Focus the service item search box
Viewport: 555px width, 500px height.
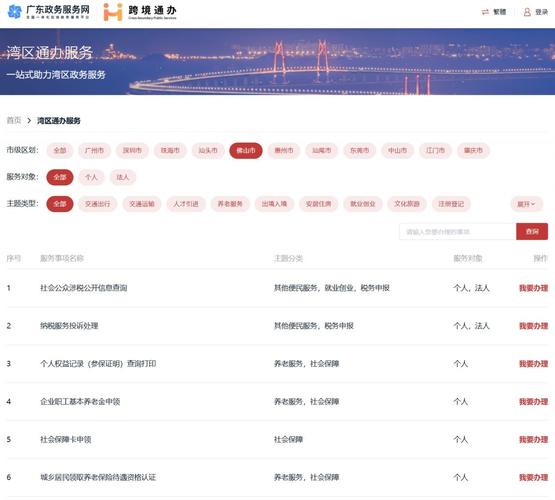point(457,232)
